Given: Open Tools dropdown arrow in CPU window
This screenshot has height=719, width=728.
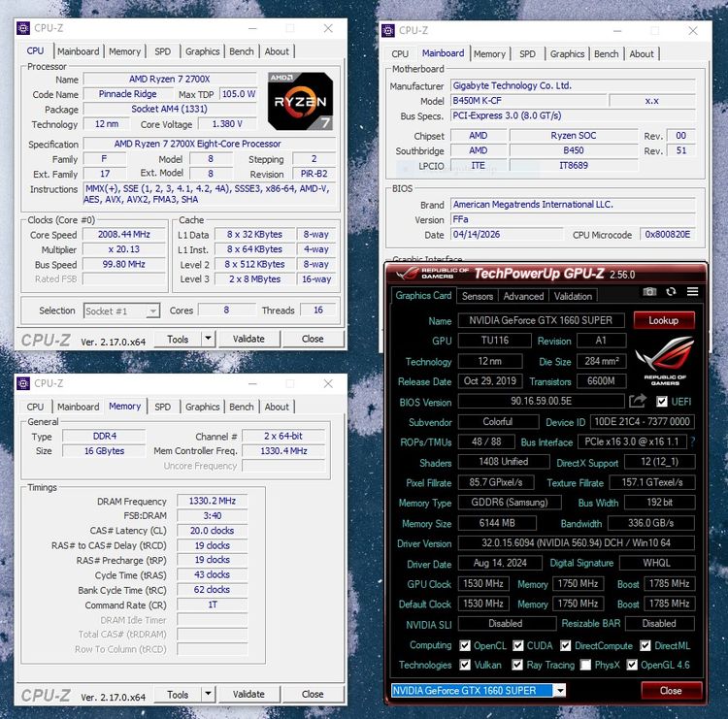Looking at the screenshot, I should point(208,339).
